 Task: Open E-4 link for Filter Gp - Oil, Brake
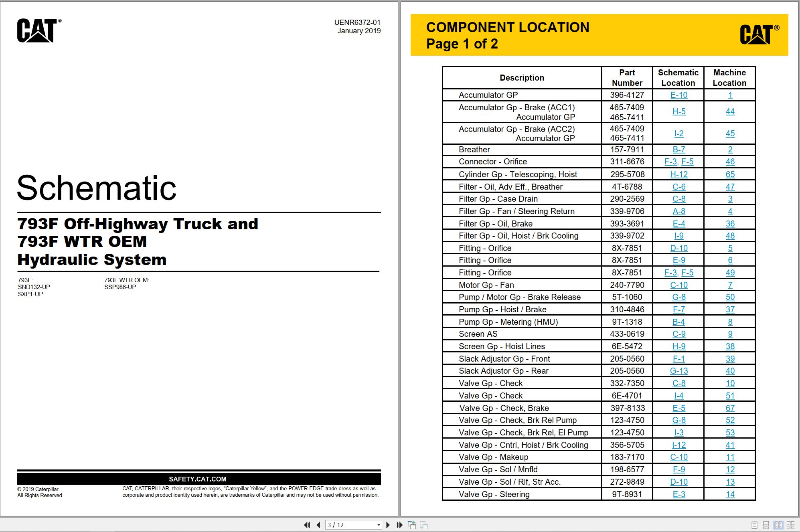(x=679, y=224)
